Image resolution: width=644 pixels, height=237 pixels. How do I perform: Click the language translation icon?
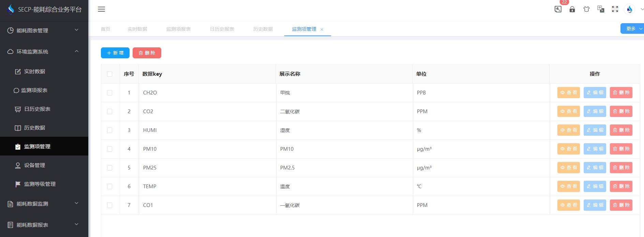(601, 9)
